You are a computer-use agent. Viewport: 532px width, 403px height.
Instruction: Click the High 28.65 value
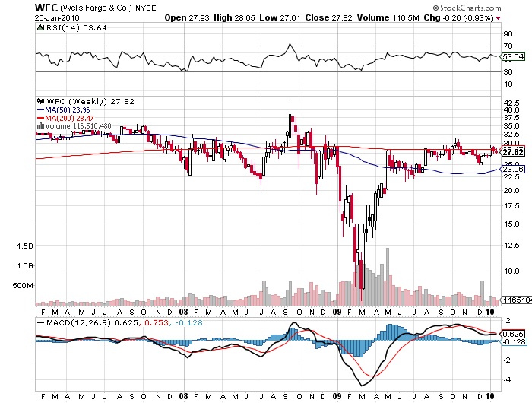(x=234, y=17)
